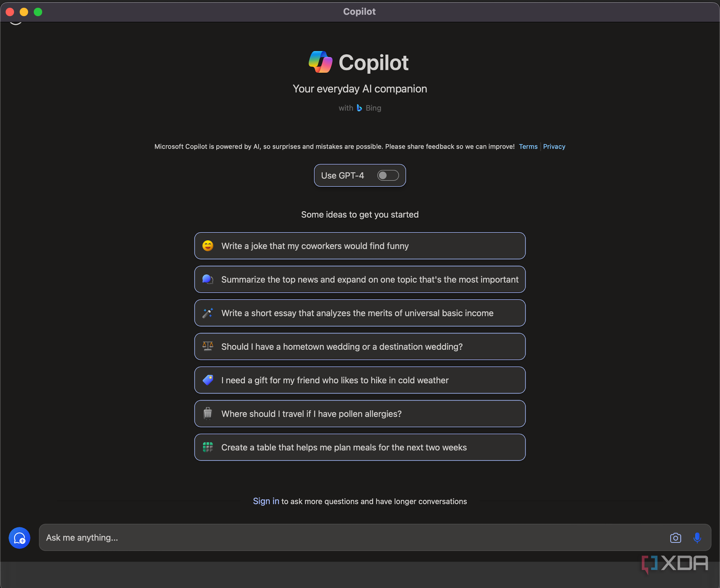This screenshot has width=720, height=588.
Task: Click the microphone voice input icon
Action: pyautogui.click(x=697, y=538)
